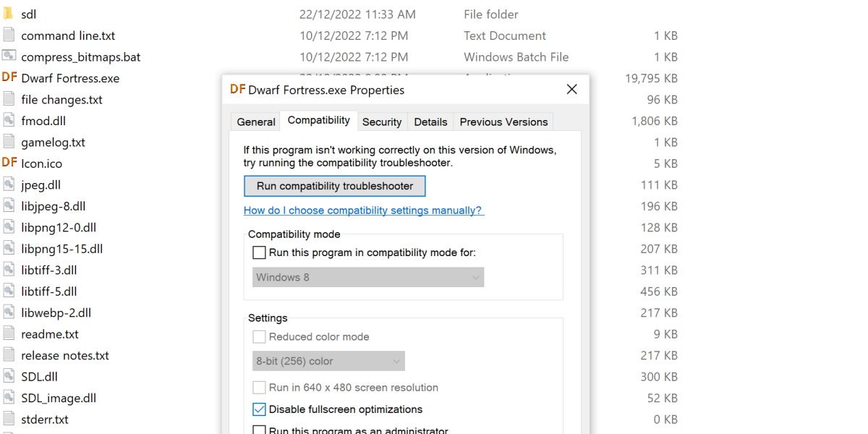Select libtiff-3.dll in the file list

49,271
